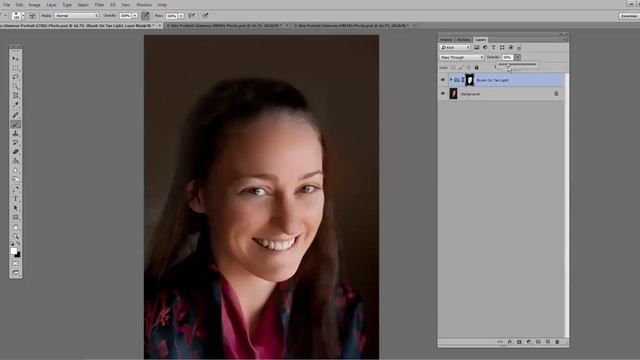Select the Crop tool
This screenshot has width=640, height=360.
[16, 96]
